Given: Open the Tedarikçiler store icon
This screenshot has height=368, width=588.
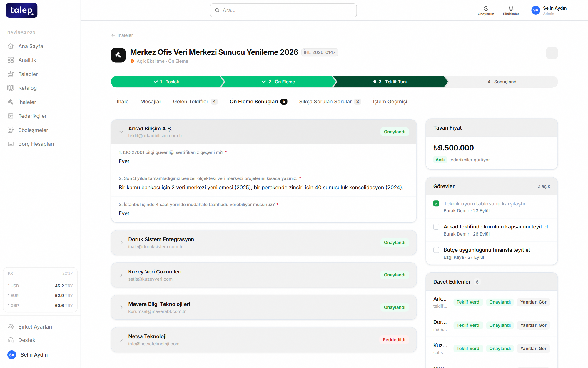Looking at the screenshot, I should tap(11, 116).
